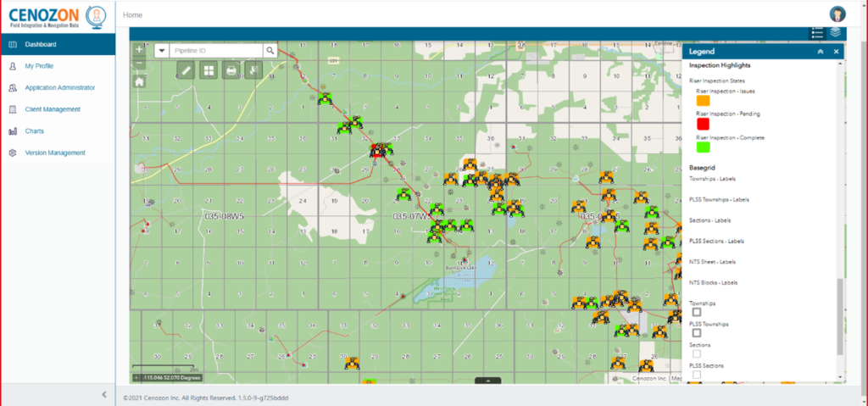The image size is (868, 406).
Task: Go to Charts in the sidebar
Action: click(x=35, y=131)
